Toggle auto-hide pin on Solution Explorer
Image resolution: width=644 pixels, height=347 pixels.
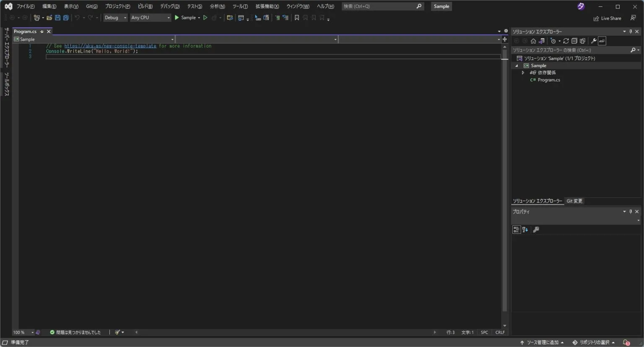click(631, 31)
